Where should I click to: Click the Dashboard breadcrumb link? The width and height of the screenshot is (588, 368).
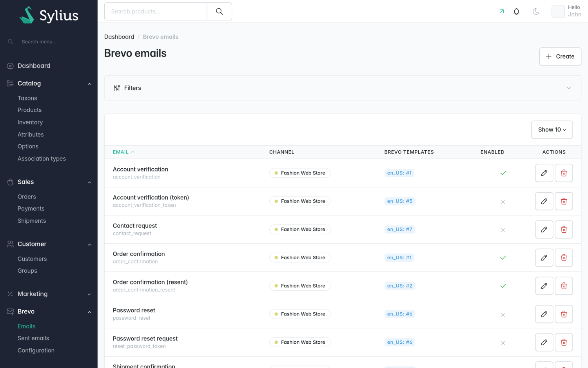[x=119, y=37]
